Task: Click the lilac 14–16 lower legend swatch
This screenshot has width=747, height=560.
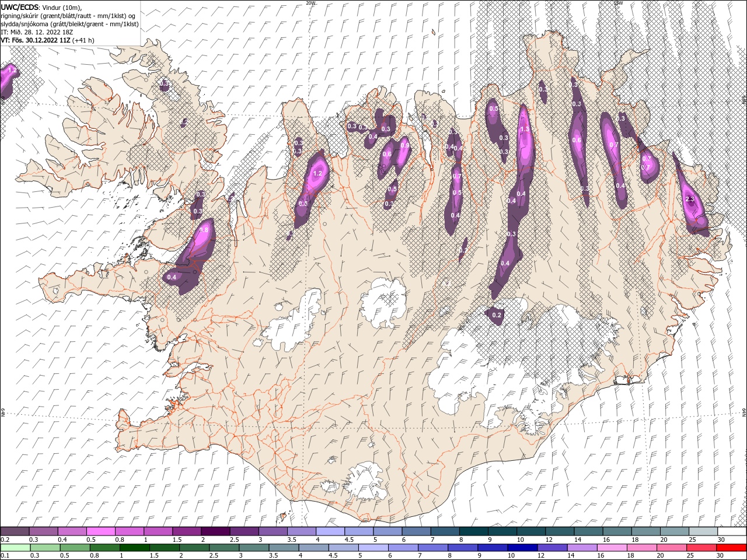Action: click(x=582, y=548)
